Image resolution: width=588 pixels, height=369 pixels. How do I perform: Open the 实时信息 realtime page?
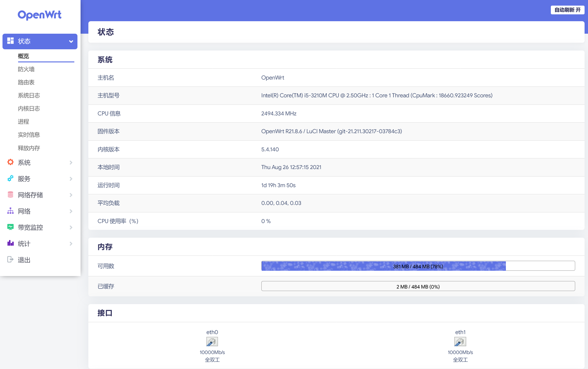click(29, 135)
